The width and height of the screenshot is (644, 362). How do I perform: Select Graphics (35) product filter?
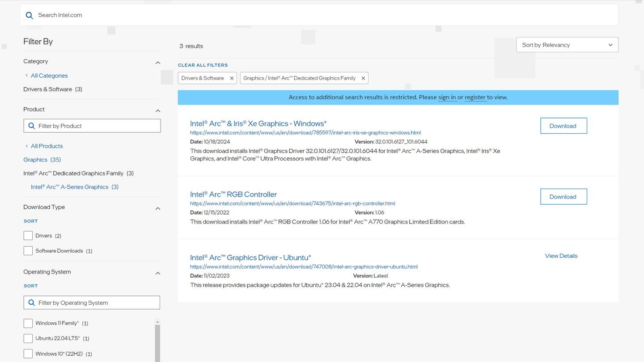click(x=42, y=160)
